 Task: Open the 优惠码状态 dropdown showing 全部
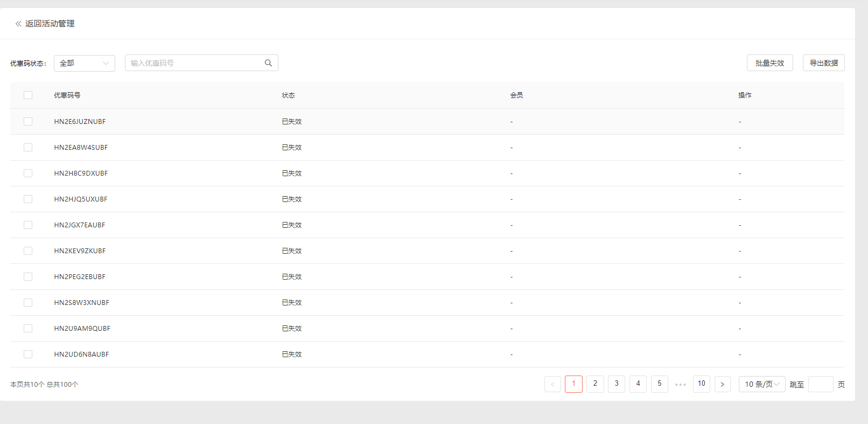pos(84,63)
